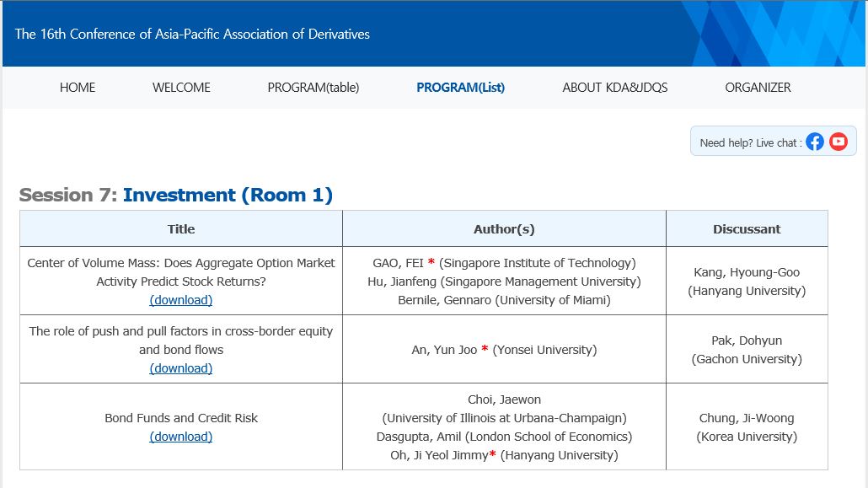This screenshot has width=868, height=488.
Task: Download the push and pull factors paper
Action: click(x=181, y=367)
